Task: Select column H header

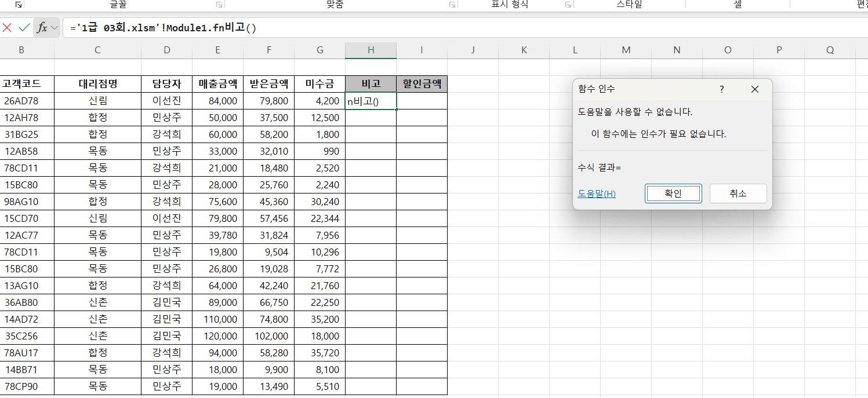Action: coord(371,50)
